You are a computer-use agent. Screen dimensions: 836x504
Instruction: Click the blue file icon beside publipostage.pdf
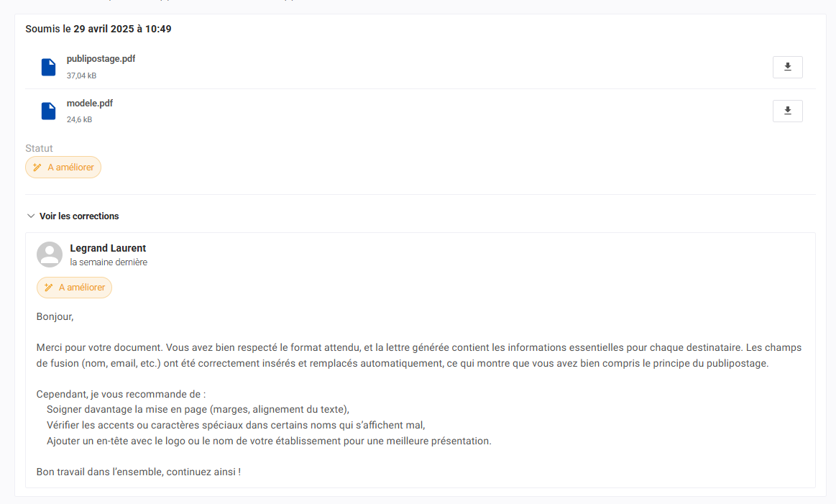point(48,67)
